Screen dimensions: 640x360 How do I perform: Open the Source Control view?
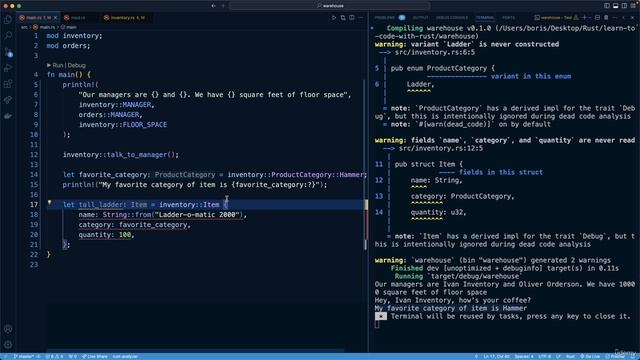pos(8,52)
